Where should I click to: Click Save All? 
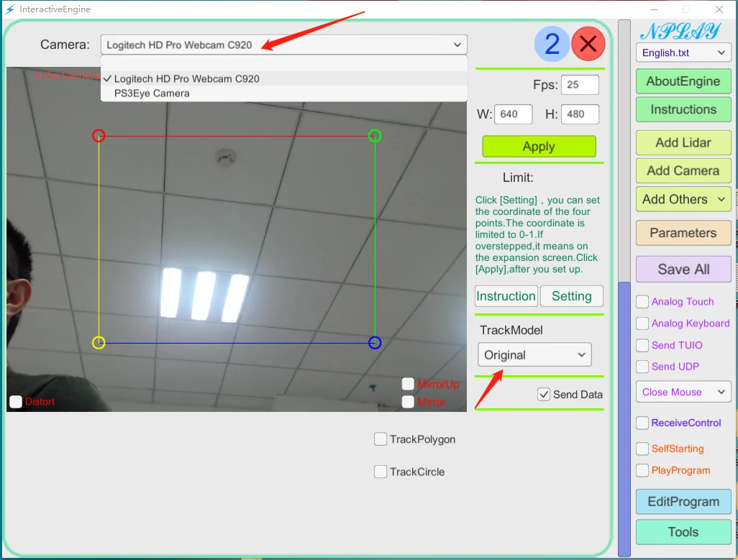pos(683,270)
